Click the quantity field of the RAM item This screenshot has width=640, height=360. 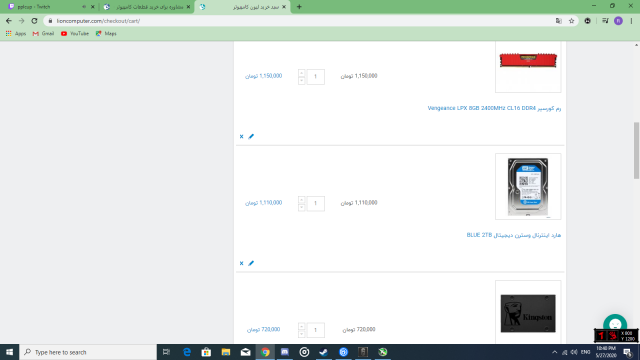coord(316,77)
